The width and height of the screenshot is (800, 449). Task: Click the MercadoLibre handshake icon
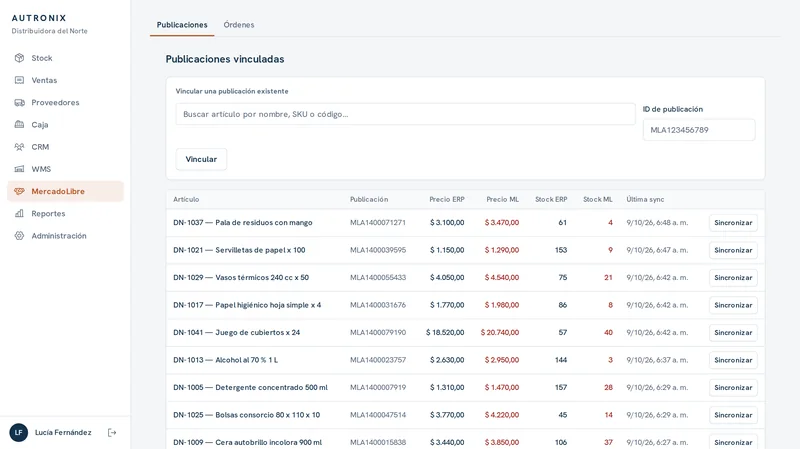pos(19,191)
